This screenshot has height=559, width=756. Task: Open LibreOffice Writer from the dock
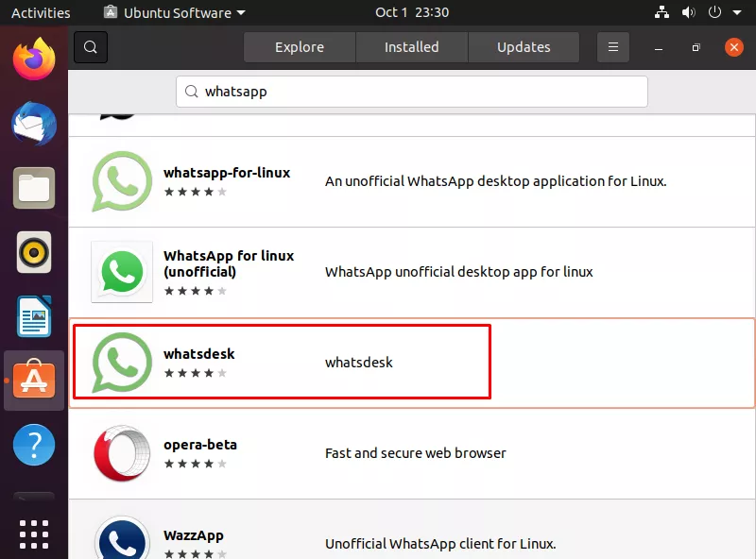[34, 316]
